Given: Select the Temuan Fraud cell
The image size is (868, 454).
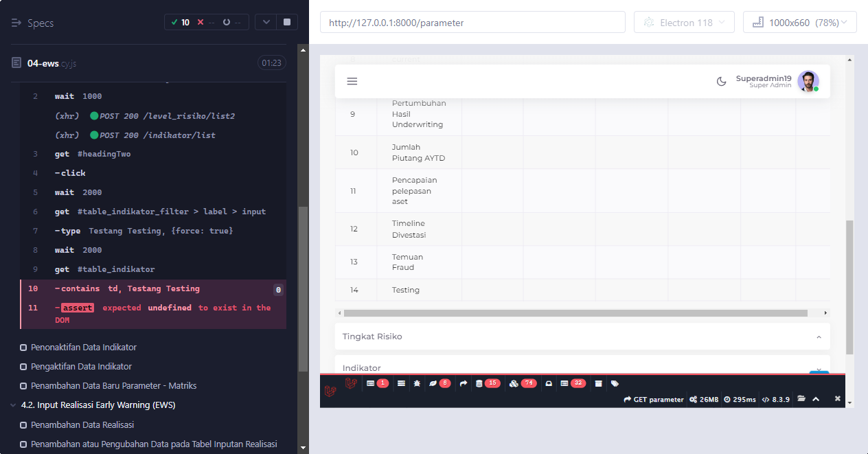Looking at the screenshot, I should coord(419,262).
